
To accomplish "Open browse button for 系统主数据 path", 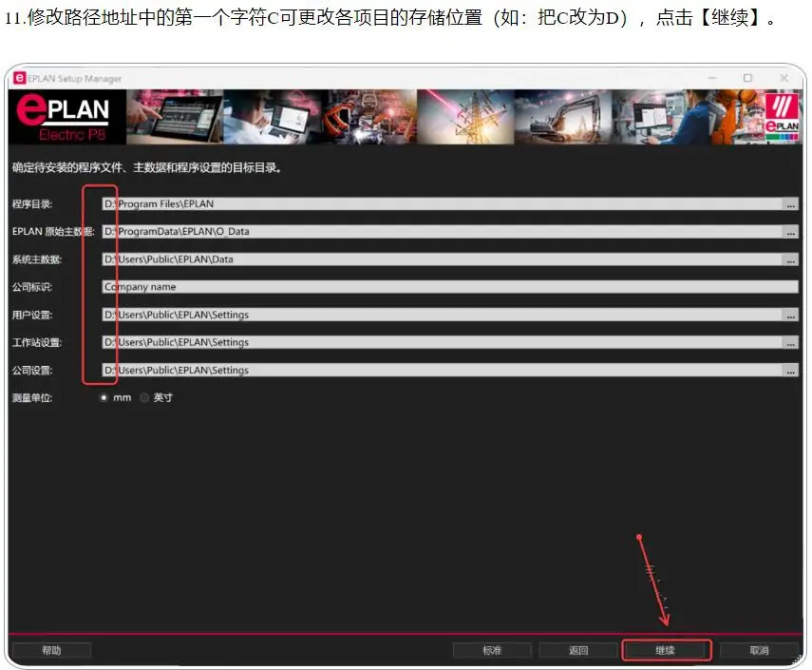I will click(790, 259).
